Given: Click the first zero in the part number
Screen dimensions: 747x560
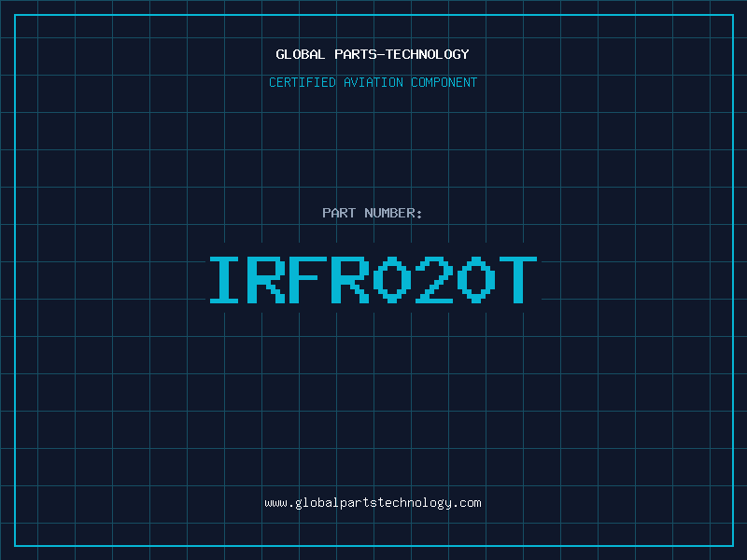Looking at the screenshot, I should pos(392,280).
